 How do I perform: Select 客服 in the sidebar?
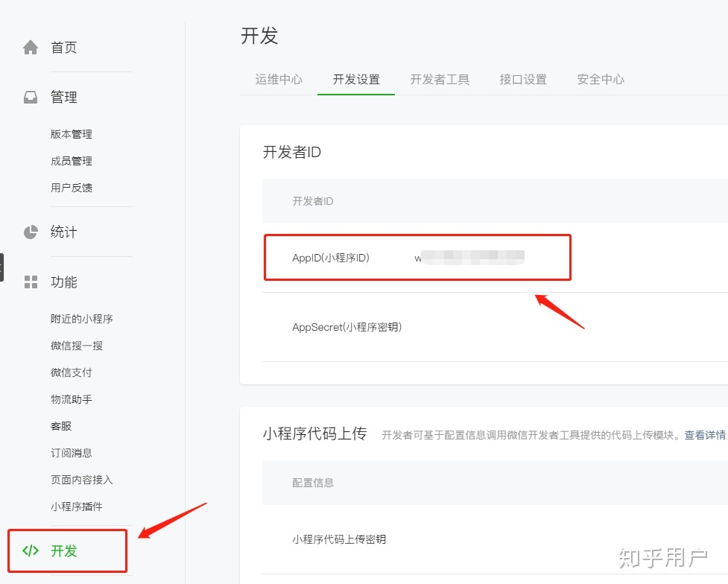61,426
